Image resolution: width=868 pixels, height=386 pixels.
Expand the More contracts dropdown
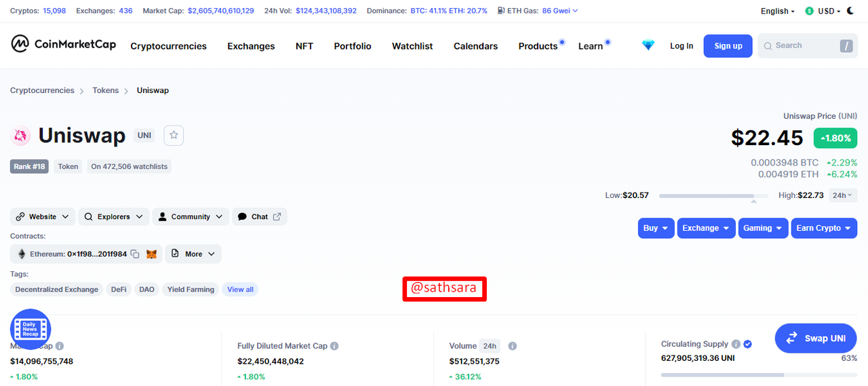[x=193, y=254]
